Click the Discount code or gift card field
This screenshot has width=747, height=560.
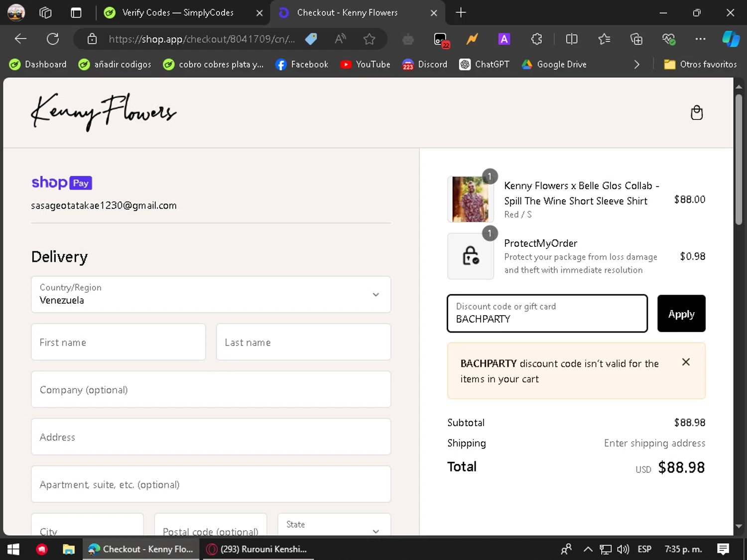(547, 314)
